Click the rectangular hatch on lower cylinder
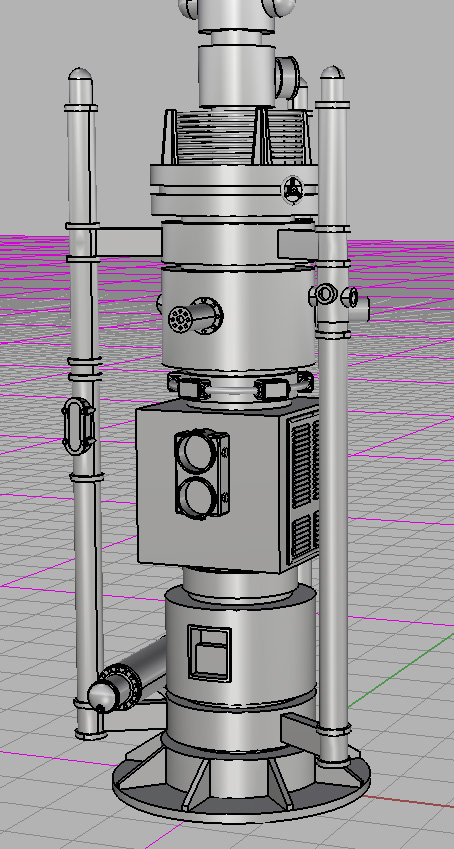This screenshot has width=454, height=849. pyautogui.click(x=209, y=653)
